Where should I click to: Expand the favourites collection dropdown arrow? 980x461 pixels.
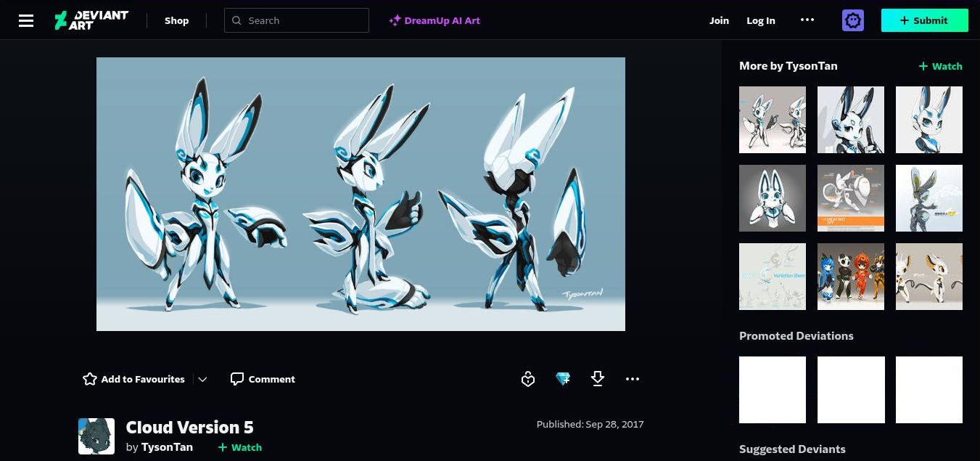[203, 379]
